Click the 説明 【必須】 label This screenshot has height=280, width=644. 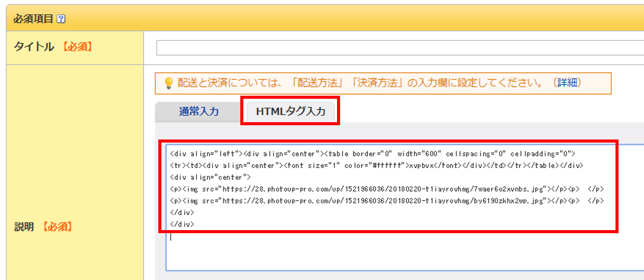[43, 227]
